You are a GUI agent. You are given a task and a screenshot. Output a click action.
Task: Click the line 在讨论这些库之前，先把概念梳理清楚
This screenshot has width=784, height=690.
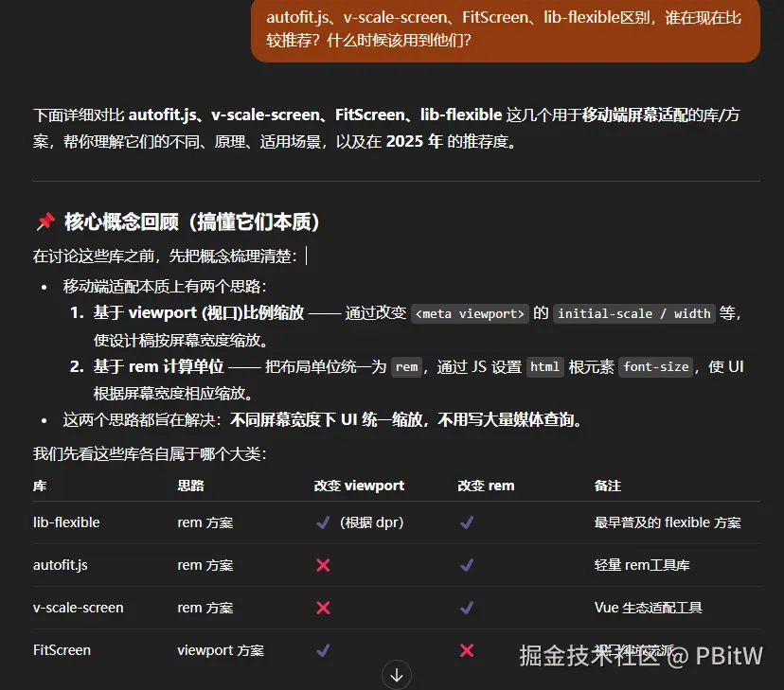pos(165,257)
